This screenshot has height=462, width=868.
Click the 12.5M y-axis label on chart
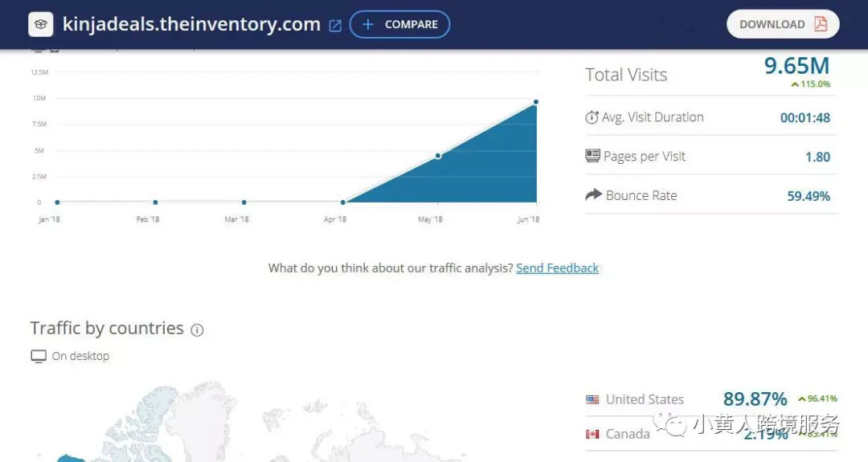tap(39, 72)
